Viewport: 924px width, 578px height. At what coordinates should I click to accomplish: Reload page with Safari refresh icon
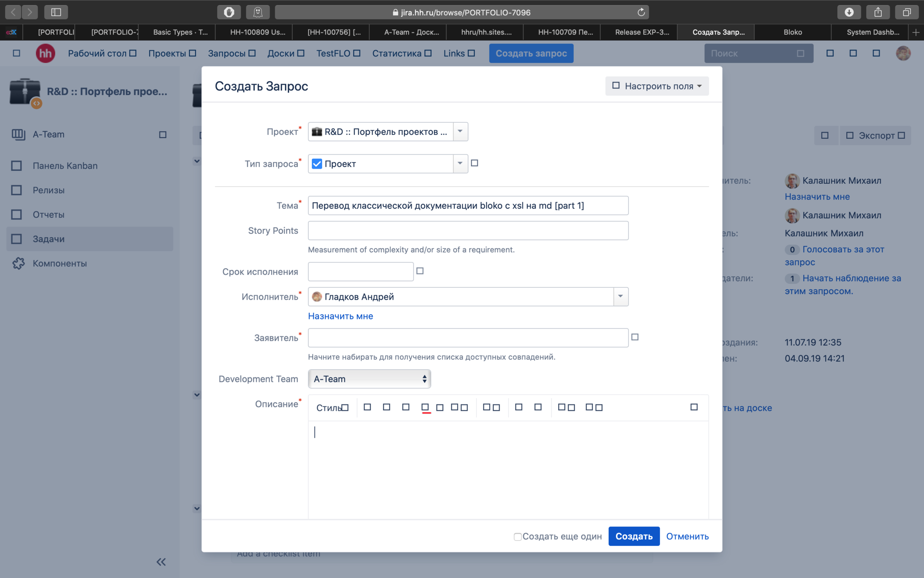tap(641, 12)
